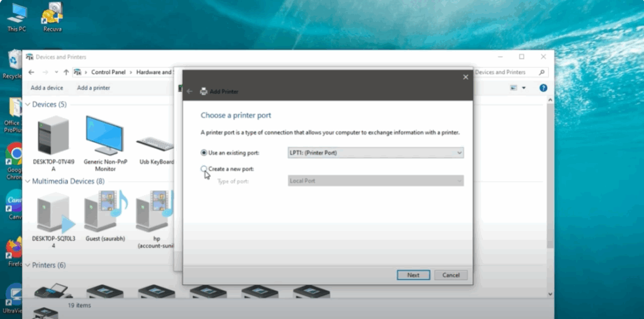Open recent locations dropdown in navigation bar
Image resolution: width=644 pixels, height=319 pixels.
pos(56,72)
